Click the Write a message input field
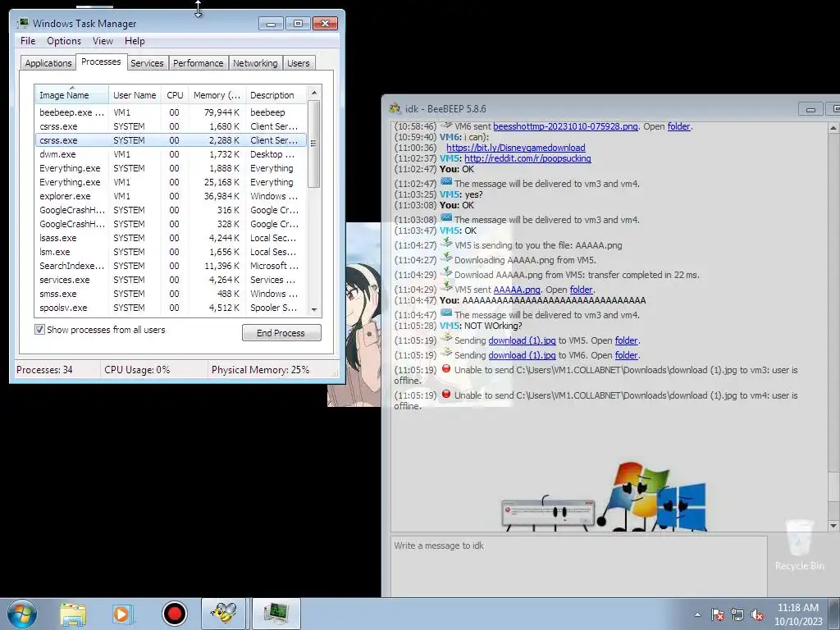 578,566
